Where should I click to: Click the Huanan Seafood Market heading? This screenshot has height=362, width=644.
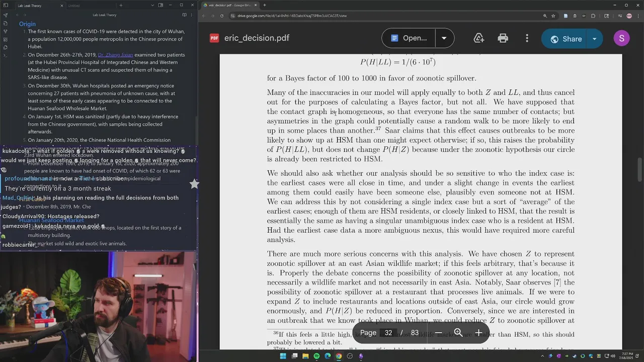(51, 220)
